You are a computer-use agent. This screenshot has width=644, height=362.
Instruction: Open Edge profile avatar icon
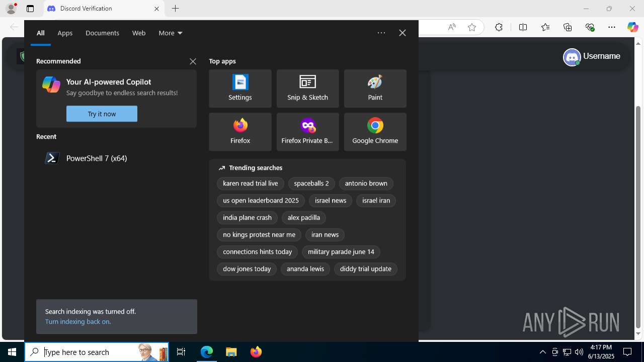pyautogui.click(x=11, y=9)
